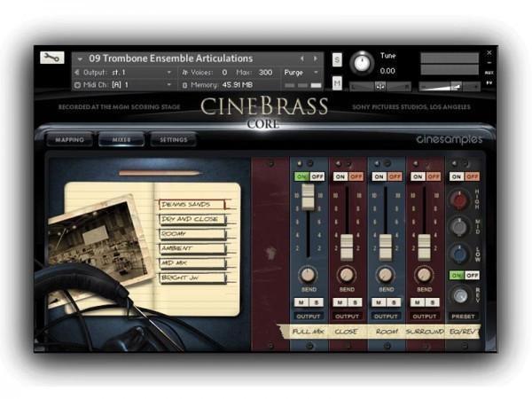Click the blue Low EQ knob
The image size is (532, 399).
[x=459, y=254]
